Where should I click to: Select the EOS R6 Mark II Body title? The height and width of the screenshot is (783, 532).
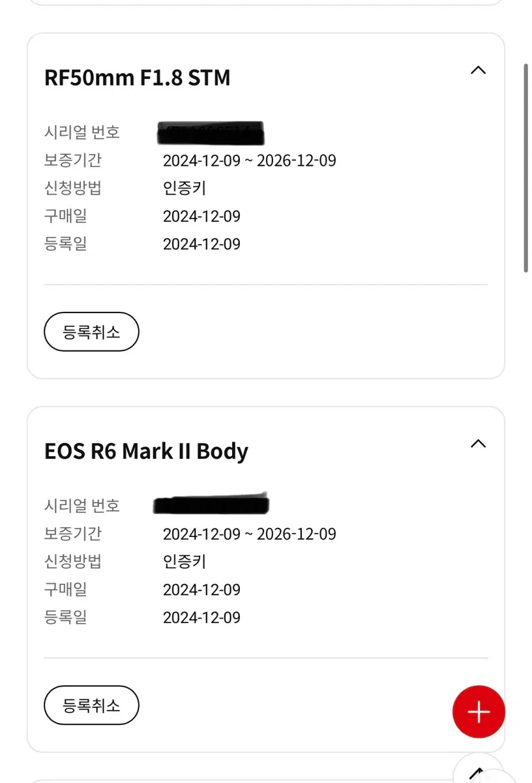click(146, 452)
